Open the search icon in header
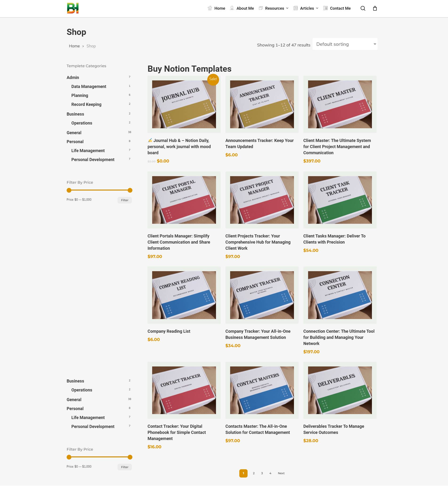The image size is (448, 486). pyautogui.click(x=363, y=8)
